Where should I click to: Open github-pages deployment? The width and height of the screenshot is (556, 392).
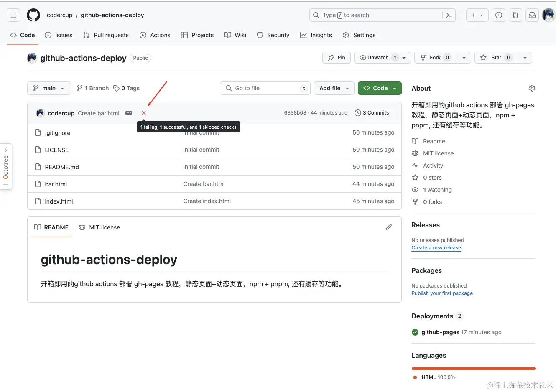coord(440,332)
